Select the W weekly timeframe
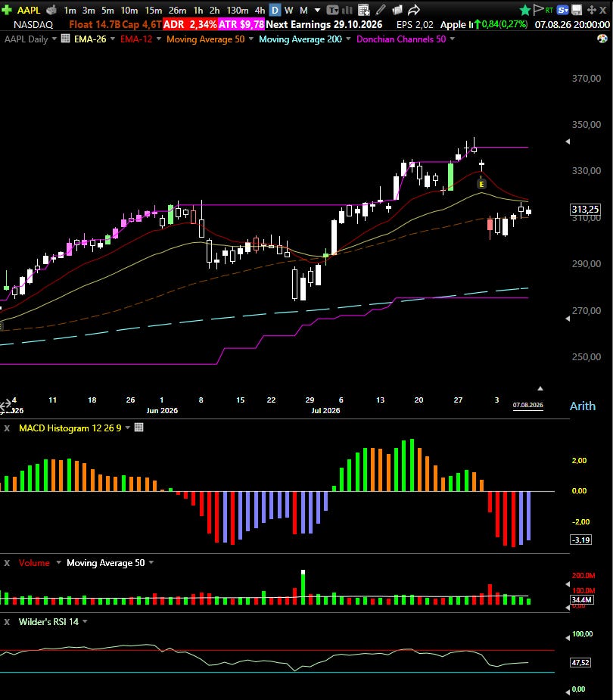The height and width of the screenshot is (700, 613). point(289,10)
